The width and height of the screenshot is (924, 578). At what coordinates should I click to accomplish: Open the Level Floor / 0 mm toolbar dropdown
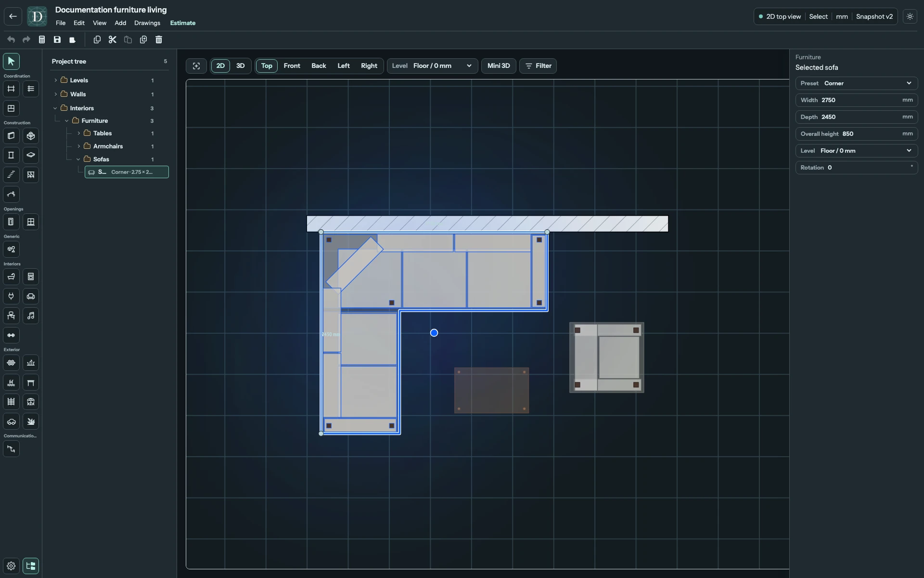432,66
